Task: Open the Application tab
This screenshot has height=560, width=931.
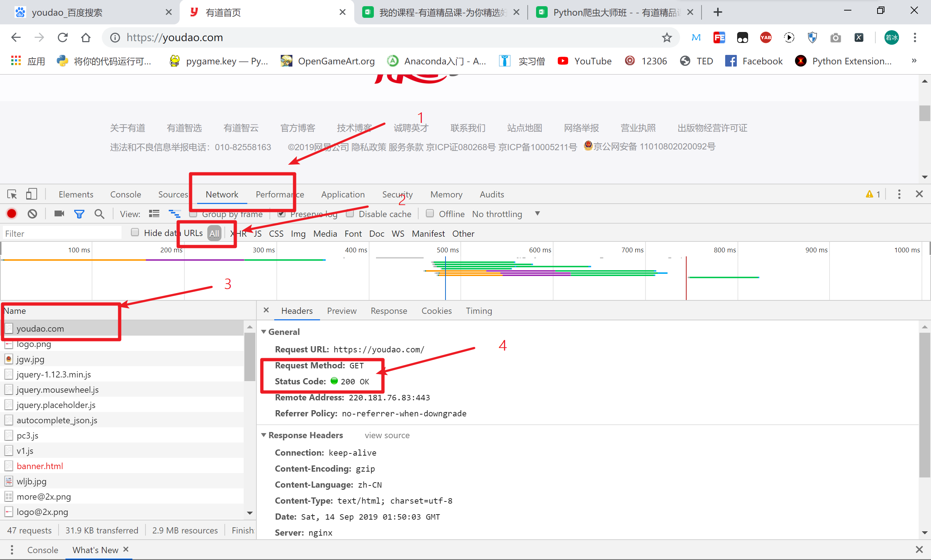Action: (343, 194)
